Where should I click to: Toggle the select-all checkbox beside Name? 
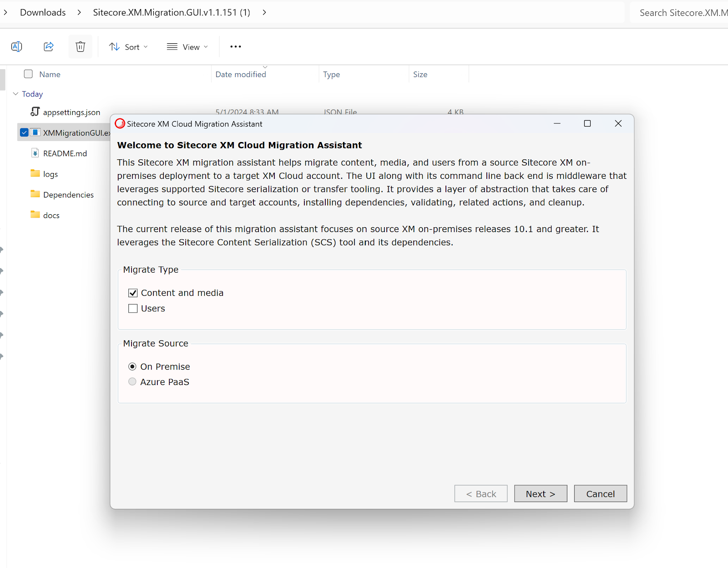[28, 74]
